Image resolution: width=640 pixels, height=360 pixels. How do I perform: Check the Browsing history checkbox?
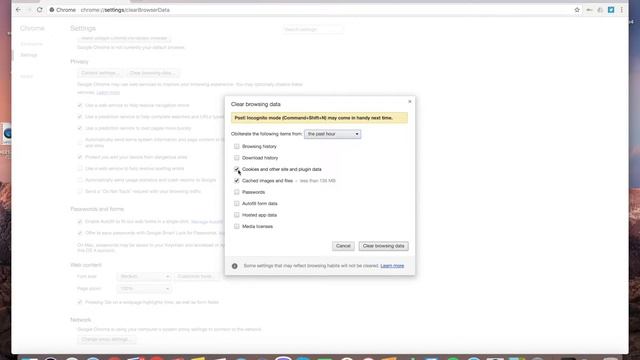[237, 146]
